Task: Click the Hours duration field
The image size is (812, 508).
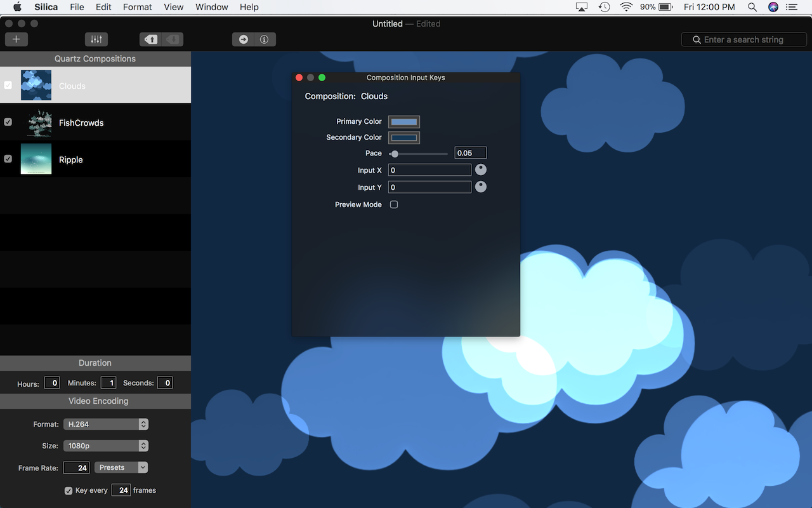Action: point(52,383)
